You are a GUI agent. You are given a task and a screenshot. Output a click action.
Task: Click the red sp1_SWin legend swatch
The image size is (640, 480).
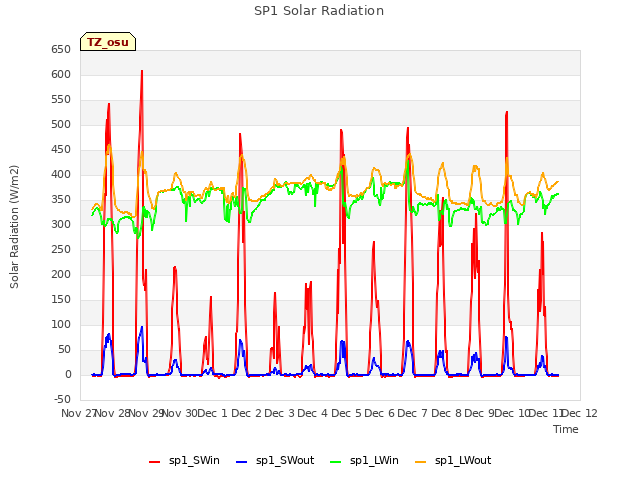(x=155, y=462)
